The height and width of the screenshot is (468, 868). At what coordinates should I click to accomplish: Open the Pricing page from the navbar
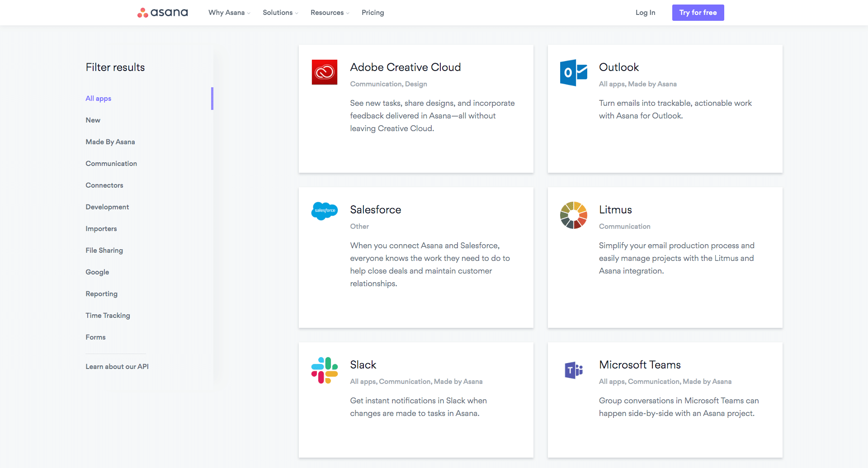pos(373,12)
